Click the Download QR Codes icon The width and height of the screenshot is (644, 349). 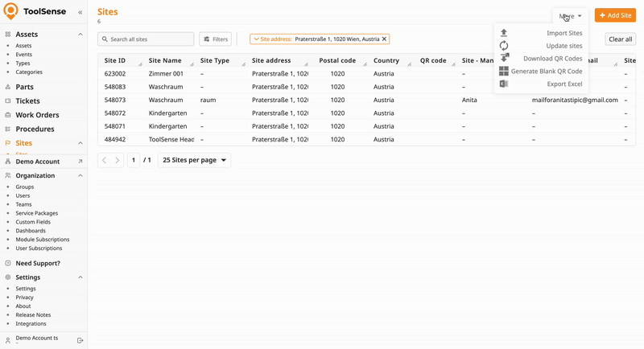(x=504, y=58)
